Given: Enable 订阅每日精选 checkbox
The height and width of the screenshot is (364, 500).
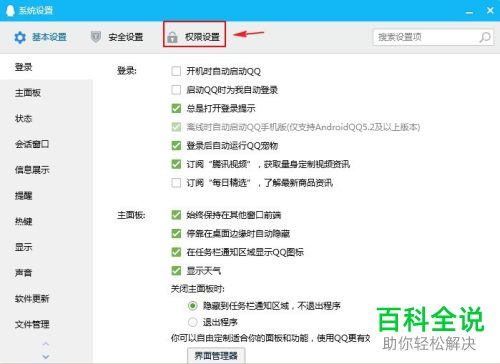Looking at the screenshot, I should click(176, 183).
